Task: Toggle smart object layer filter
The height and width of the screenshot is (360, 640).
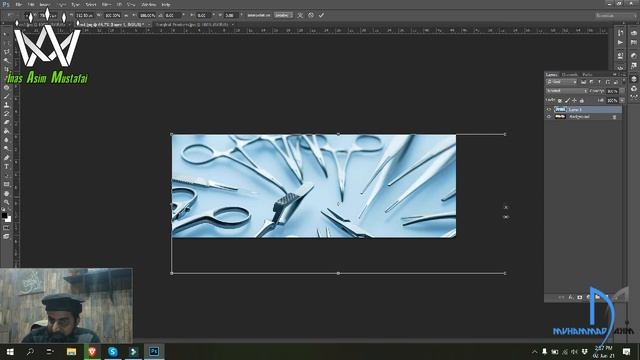Action: pyautogui.click(x=616, y=82)
